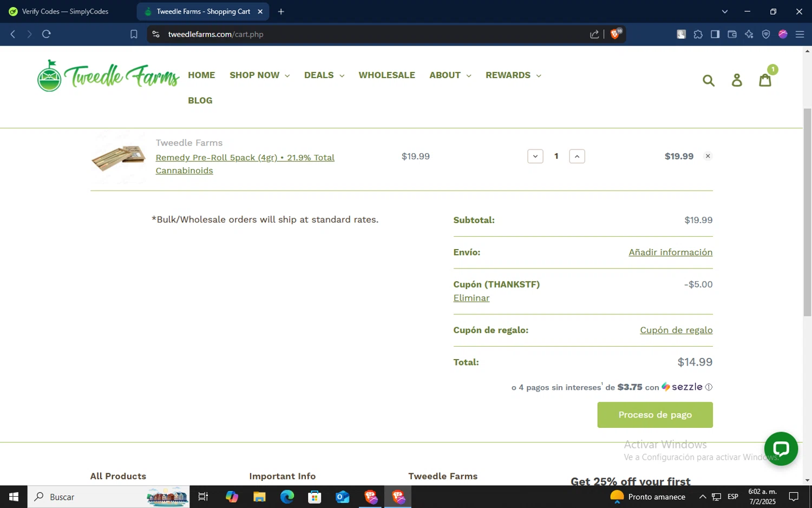Image resolution: width=812 pixels, height=508 pixels.
Task: Click the quantity field showing 1
Action: [556, 156]
